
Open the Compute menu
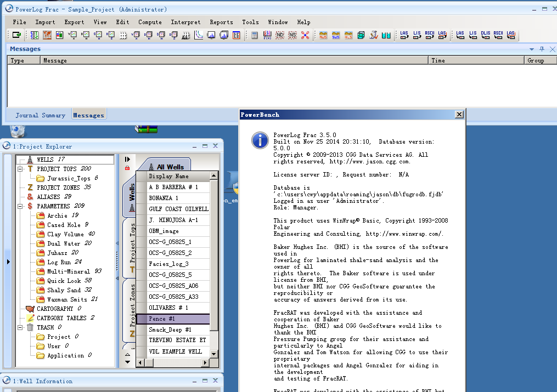(150, 22)
